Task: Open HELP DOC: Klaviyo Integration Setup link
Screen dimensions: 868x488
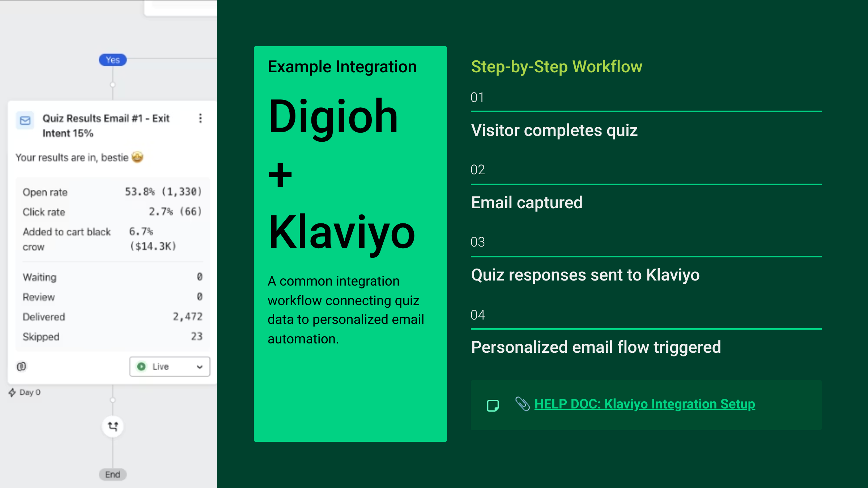Action: (x=644, y=404)
